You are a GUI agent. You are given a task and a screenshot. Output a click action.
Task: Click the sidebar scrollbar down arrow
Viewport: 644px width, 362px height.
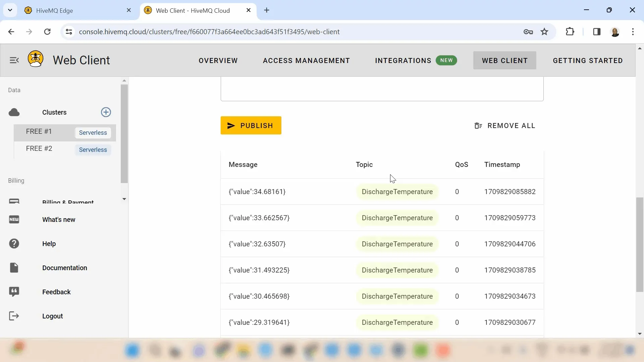pyautogui.click(x=124, y=199)
